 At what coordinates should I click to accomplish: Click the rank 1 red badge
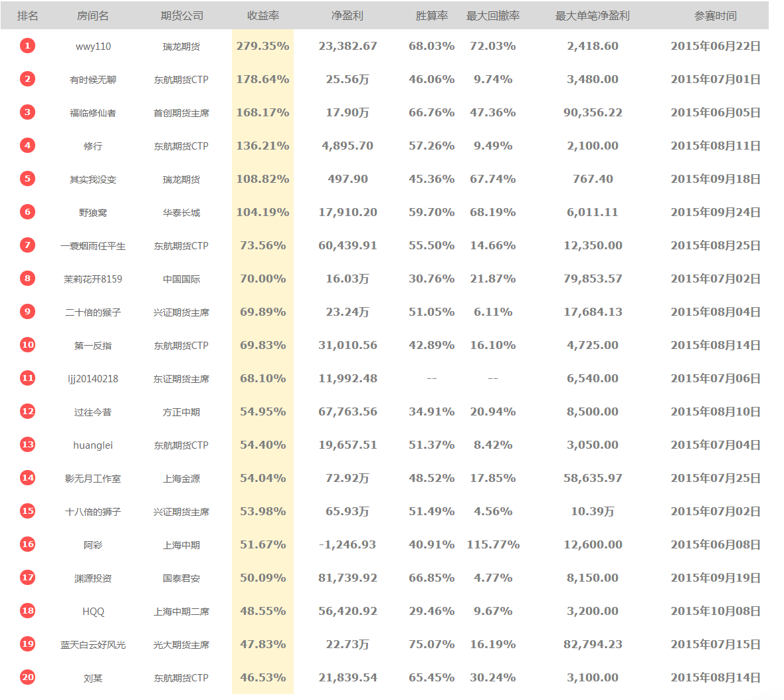click(x=27, y=46)
